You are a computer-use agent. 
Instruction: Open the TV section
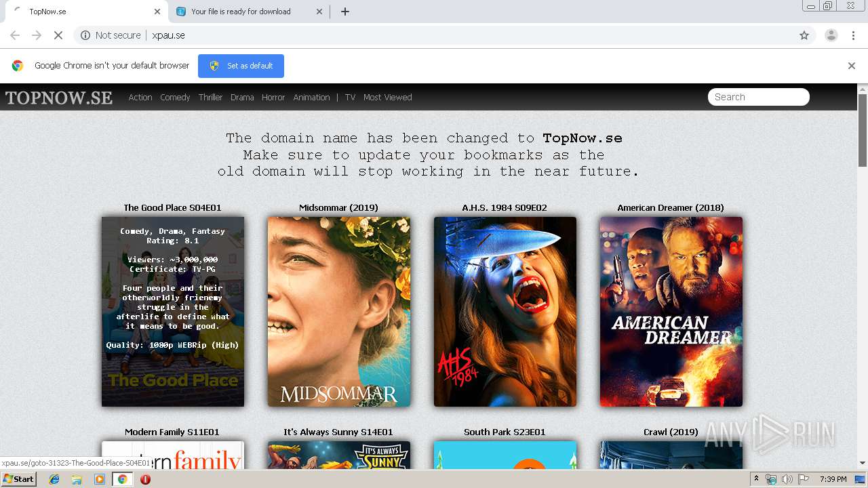(350, 98)
